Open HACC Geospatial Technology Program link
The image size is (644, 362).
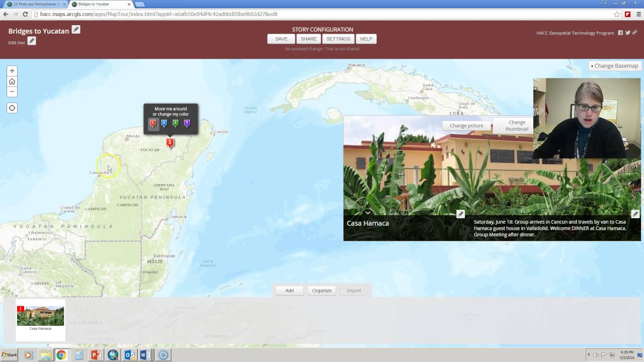(x=575, y=33)
